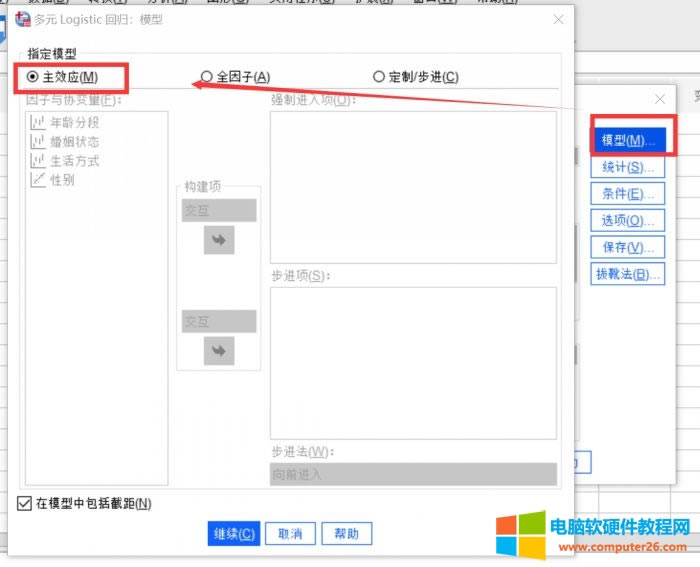Screen dimensions: 700x567
Task: Open the lower 交互 build-term dropdown
Action: pyautogui.click(x=219, y=321)
